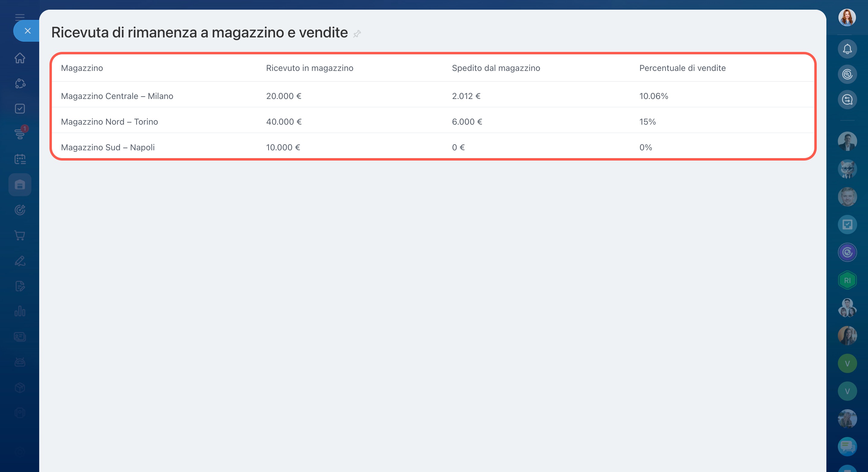The image size is (868, 472).
Task: Open the green RI hexagon avatar
Action: click(x=847, y=280)
